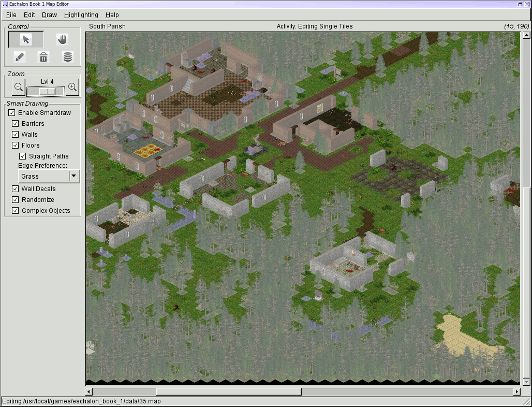Screen dimensions: 532x407
Task: Zoom out with the magnifier minus button
Action: 18,88
